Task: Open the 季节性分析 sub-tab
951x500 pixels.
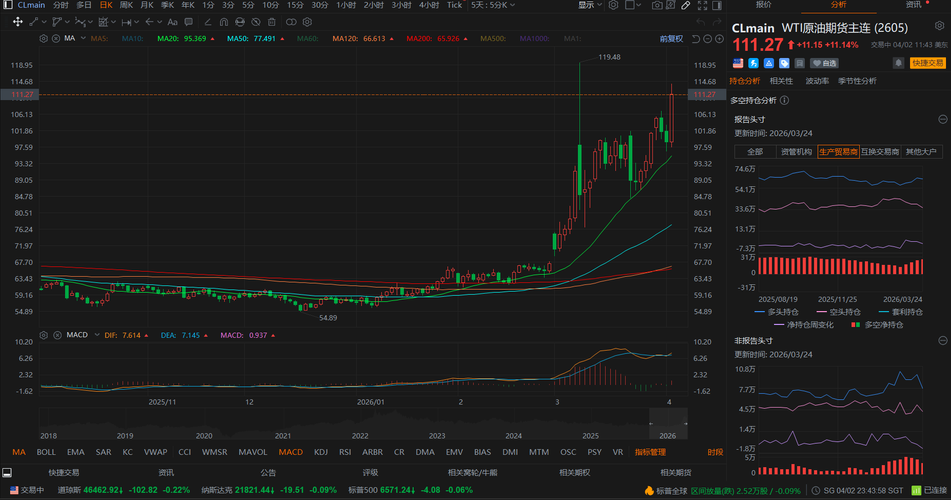Action: (x=857, y=81)
